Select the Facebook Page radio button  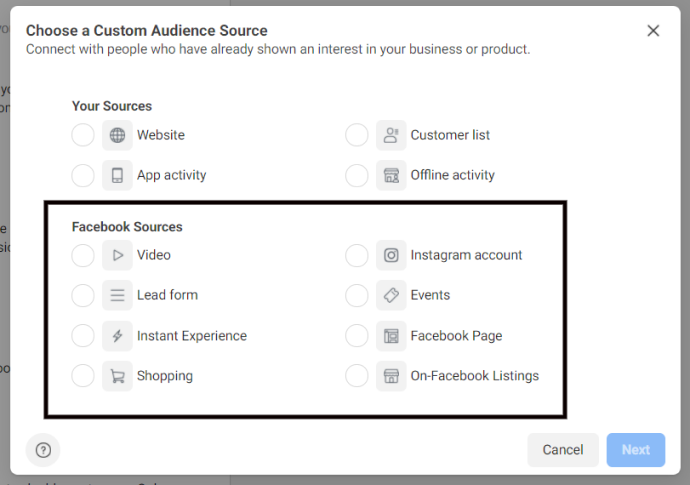coord(356,336)
